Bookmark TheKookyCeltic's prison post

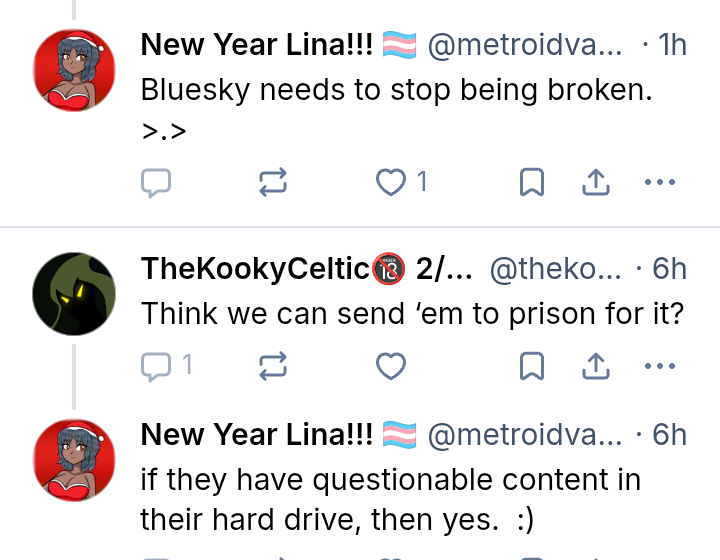pos(532,367)
